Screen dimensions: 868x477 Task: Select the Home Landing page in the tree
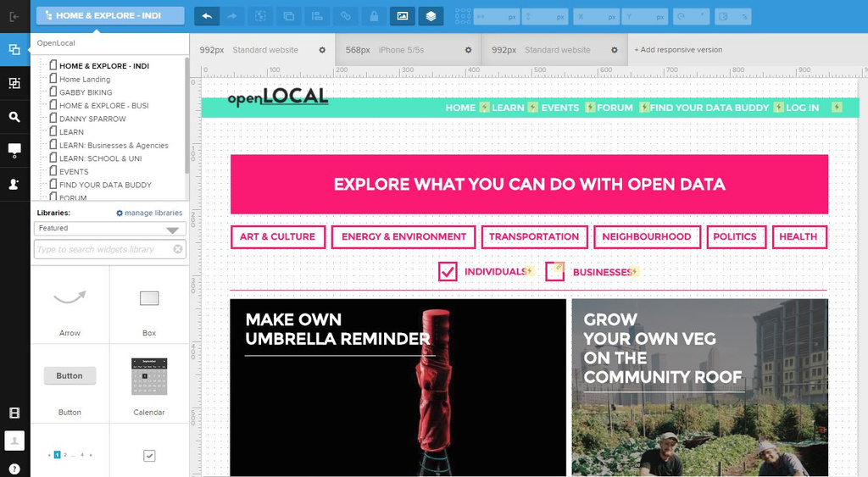85,79
